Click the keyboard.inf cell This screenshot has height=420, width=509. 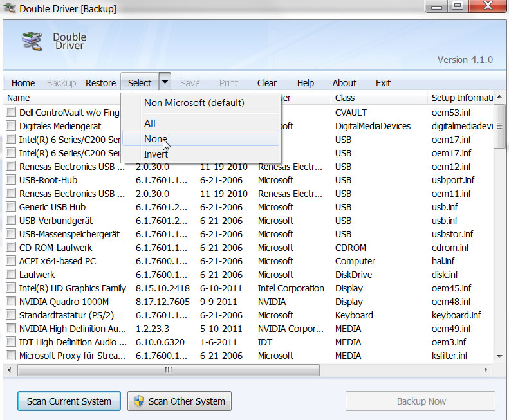[x=456, y=315]
